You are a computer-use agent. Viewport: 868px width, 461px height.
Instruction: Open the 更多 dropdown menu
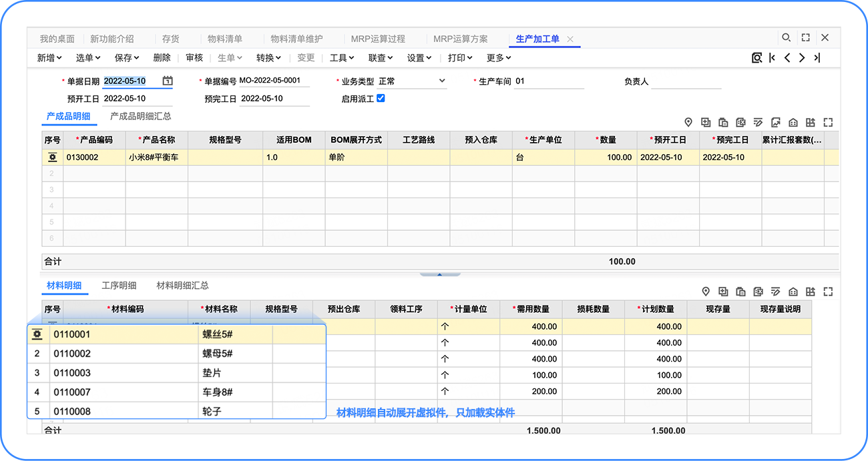point(499,58)
